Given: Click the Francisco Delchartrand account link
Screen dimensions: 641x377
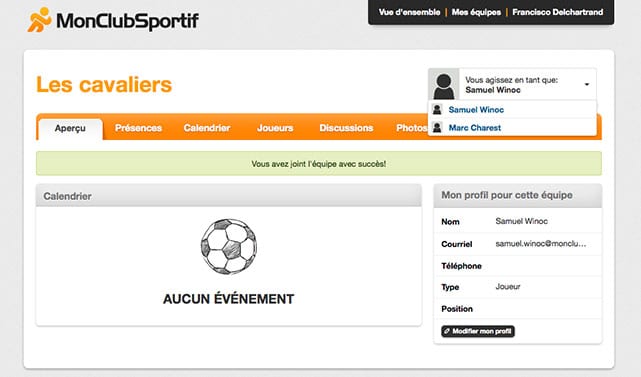Looking at the screenshot, I should tap(558, 12).
